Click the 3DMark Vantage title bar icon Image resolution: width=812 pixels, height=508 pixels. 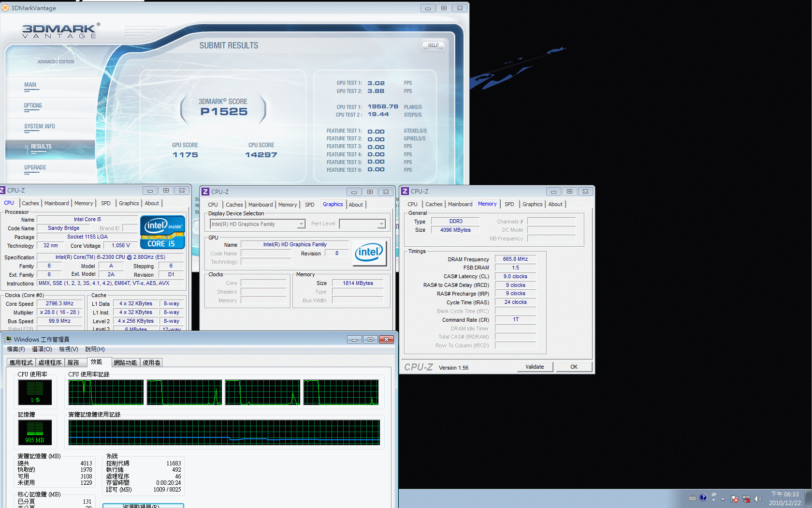click(5, 8)
